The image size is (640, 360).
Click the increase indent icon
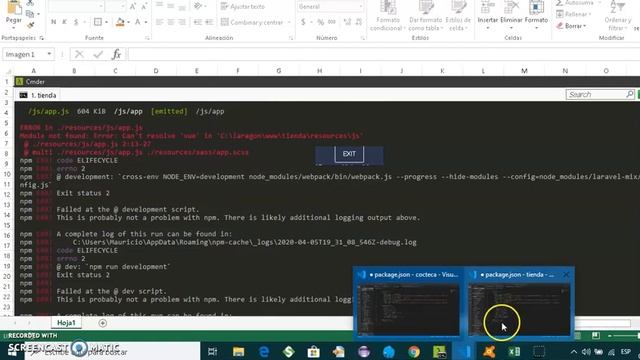(x=209, y=22)
